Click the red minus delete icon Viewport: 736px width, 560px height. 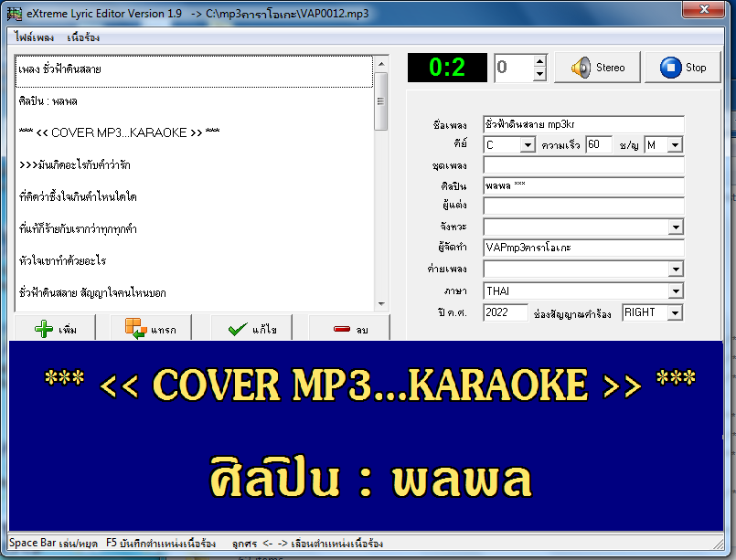pyautogui.click(x=342, y=329)
